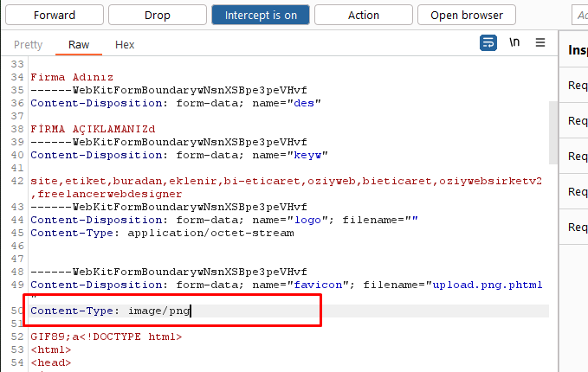The height and width of the screenshot is (372, 588).
Task: Switch to the Hex view tab
Action: 125,45
